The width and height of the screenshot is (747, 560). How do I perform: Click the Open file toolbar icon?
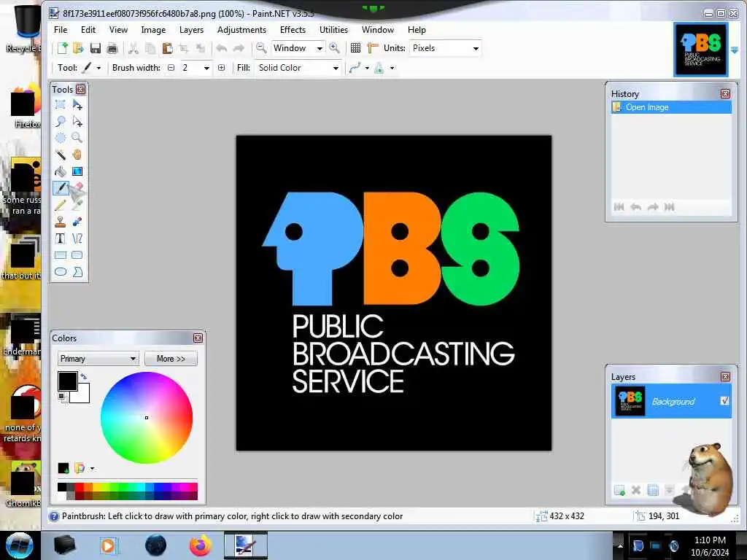[x=79, y=48]
